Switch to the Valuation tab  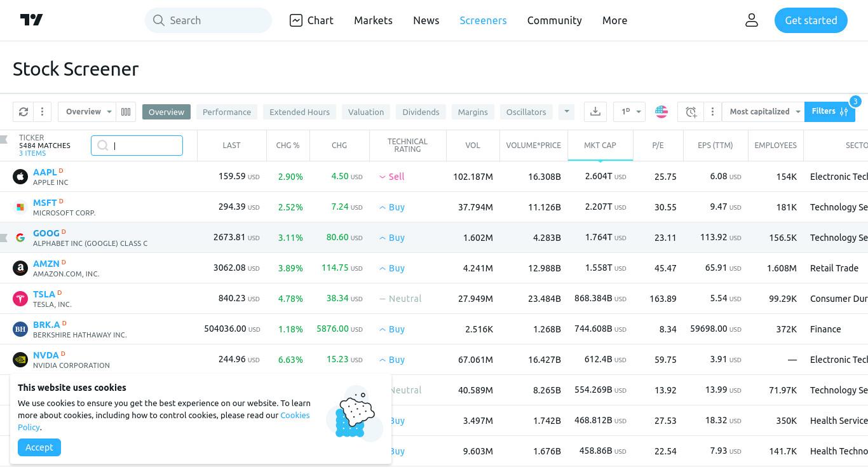366,112
